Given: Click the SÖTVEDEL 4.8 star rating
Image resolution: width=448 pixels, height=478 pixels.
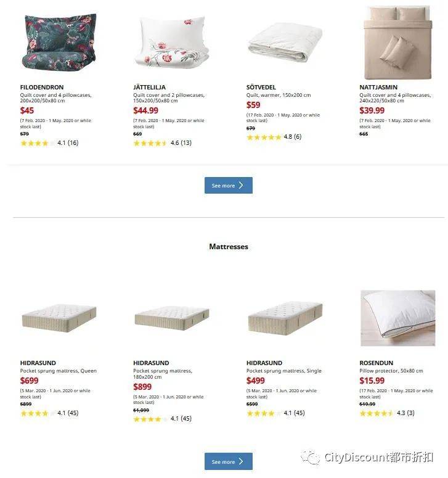Looking at the screenshot, I should pos(274,137).
